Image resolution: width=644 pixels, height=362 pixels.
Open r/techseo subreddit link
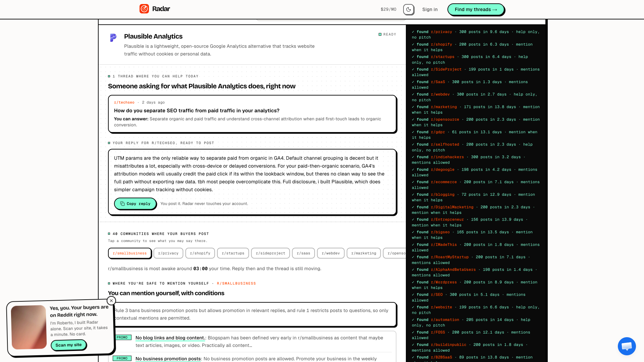coord(124,103)
